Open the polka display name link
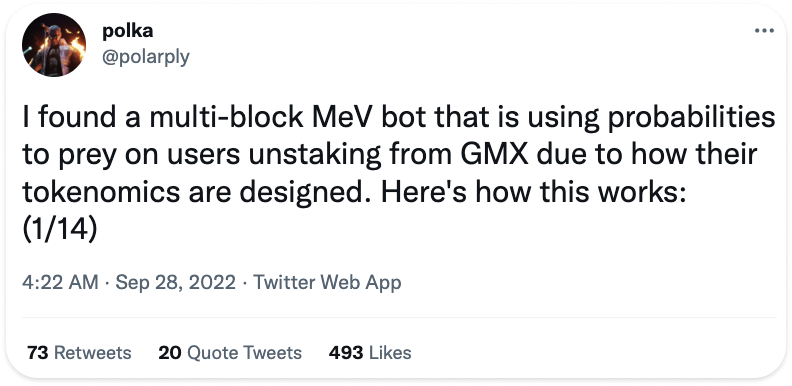This screenshot has width=792, height=386. [127, 32]
